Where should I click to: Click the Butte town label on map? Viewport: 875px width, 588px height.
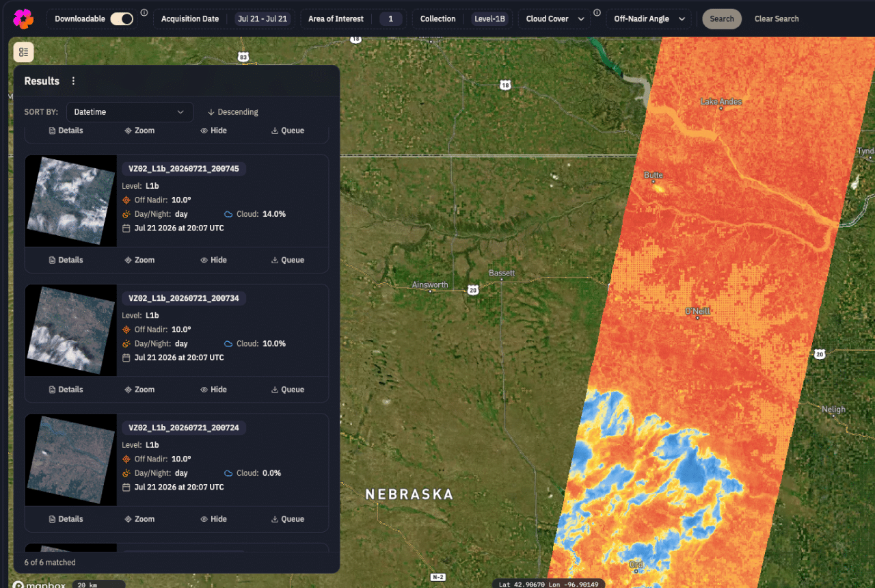(654, 175)
